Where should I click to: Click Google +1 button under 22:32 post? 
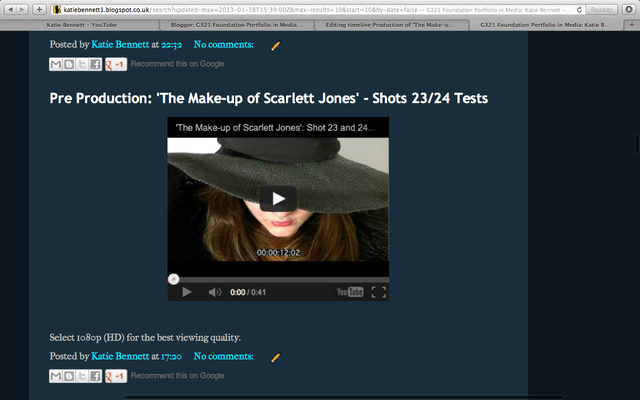click(116, 64)
